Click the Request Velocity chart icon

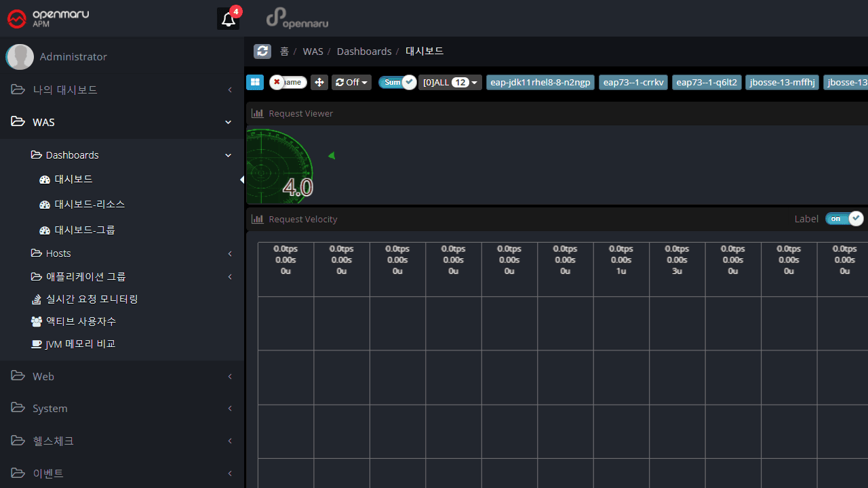pos(258,219)
